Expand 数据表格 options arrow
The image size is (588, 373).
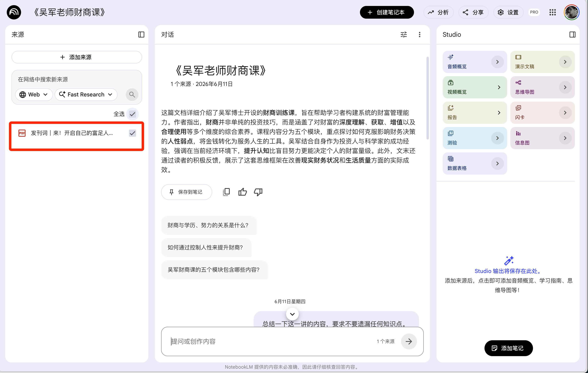pyautogui.click(x=497, y=163)
